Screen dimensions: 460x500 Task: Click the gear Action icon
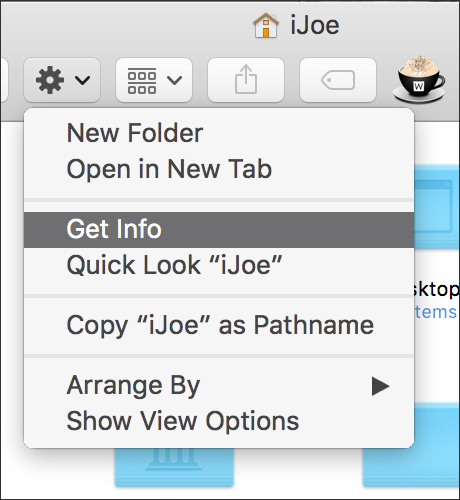50,80
